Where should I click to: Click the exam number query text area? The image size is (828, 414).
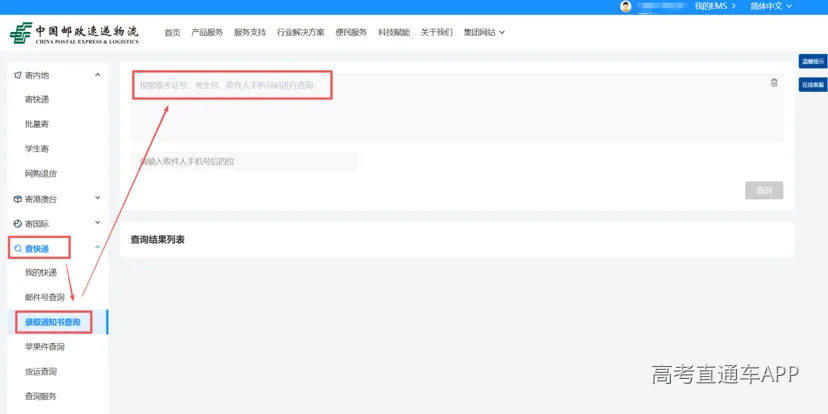click(457, 107)
